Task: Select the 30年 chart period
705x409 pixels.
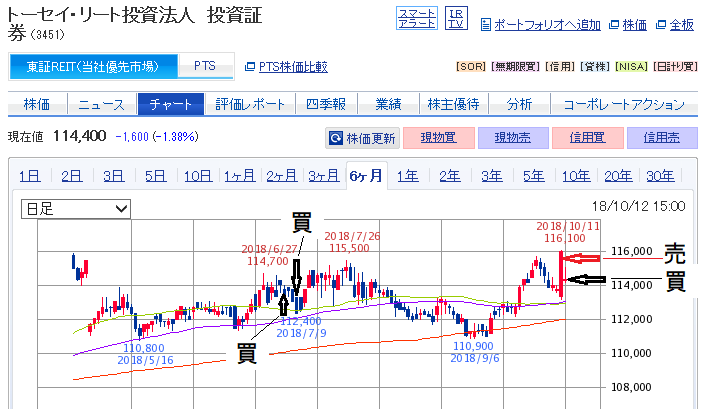Action: pyautogui.click(x=660, y=176)
